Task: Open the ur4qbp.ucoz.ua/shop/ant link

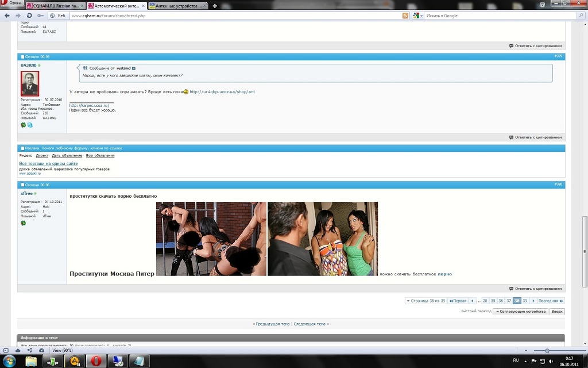Action: click(222, 91)
